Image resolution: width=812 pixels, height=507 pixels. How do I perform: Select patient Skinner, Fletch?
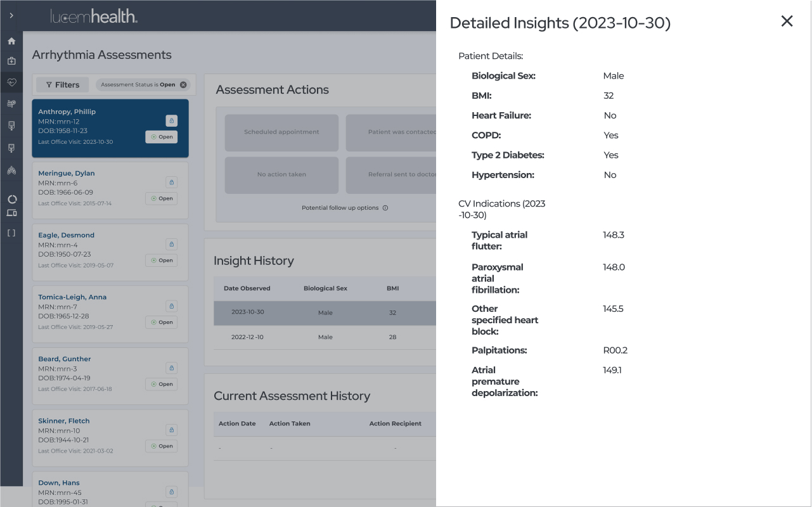(x=64, y=421)
